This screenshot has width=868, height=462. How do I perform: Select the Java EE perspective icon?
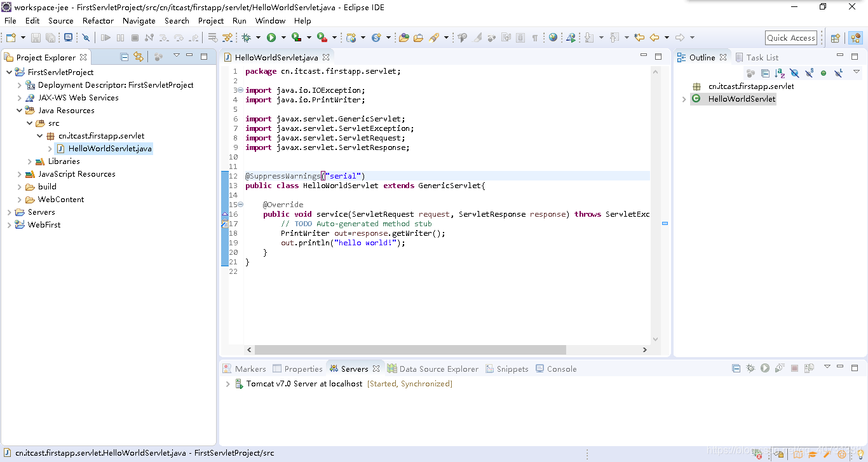point(855,37)
